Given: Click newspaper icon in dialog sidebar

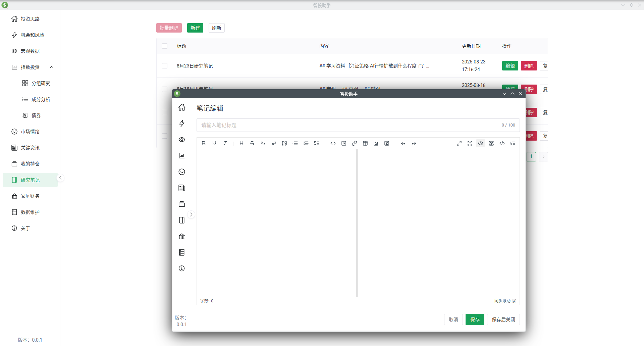Looking at the screenshot, I should (x=182, y=188).
